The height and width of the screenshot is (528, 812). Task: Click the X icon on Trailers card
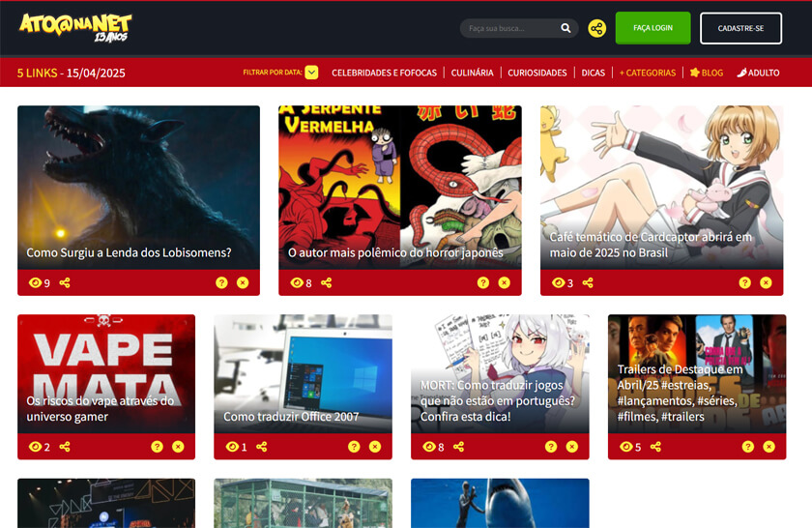pyautogui.click(x=768, y=447)
